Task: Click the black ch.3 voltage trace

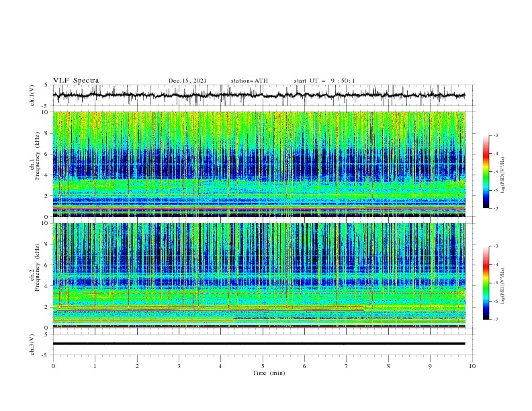Action: pyautogui.click(x=259, y=344)
